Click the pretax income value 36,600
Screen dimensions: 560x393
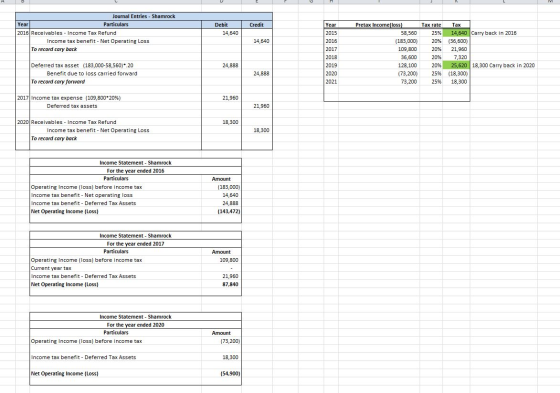pos(409,57)
